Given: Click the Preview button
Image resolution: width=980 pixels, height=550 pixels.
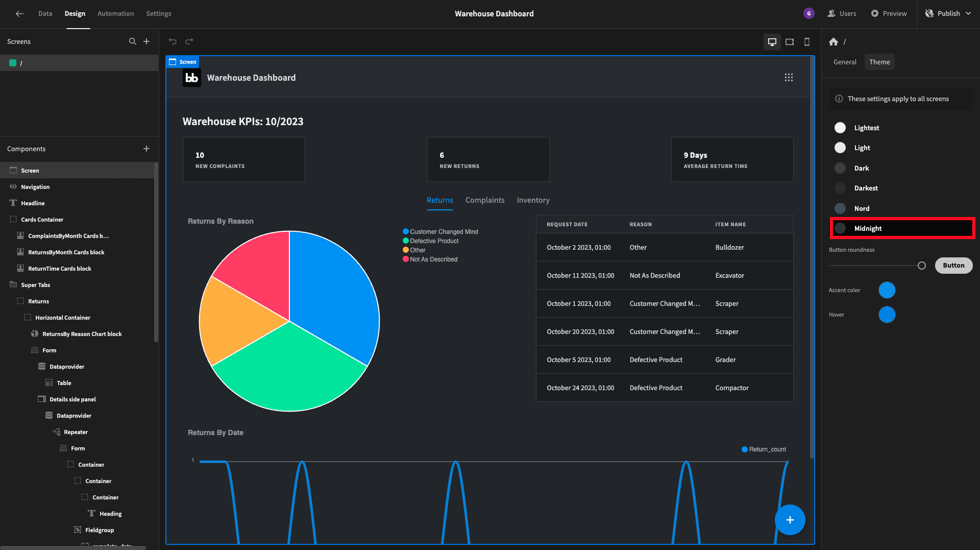Looking at the screenshot, I should coord(889,14).
